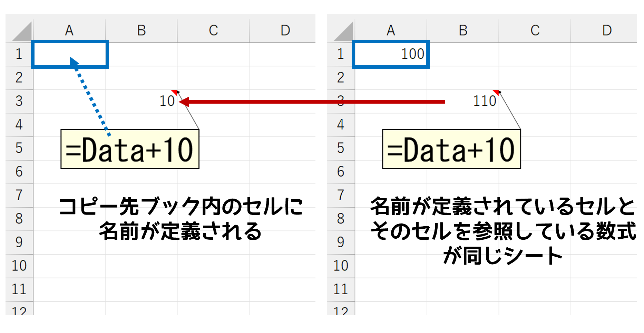Click cell with value 10 in left sheet
This screenshot has height=333, width=644.
[141, 102]
